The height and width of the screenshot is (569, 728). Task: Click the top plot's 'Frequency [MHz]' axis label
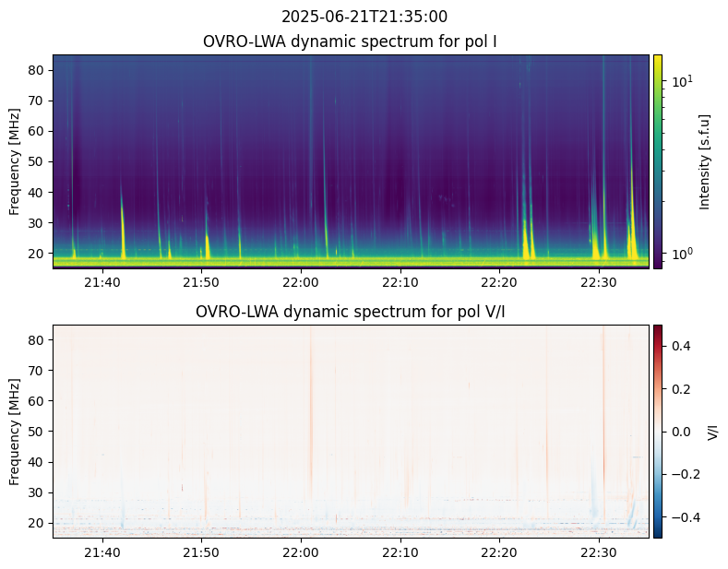pos(15,161)
